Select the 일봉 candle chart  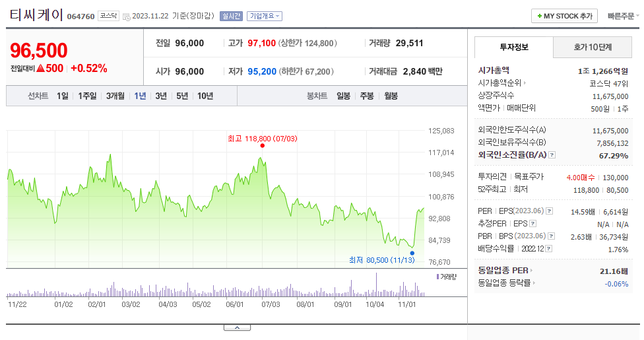[x=343, y=96]
